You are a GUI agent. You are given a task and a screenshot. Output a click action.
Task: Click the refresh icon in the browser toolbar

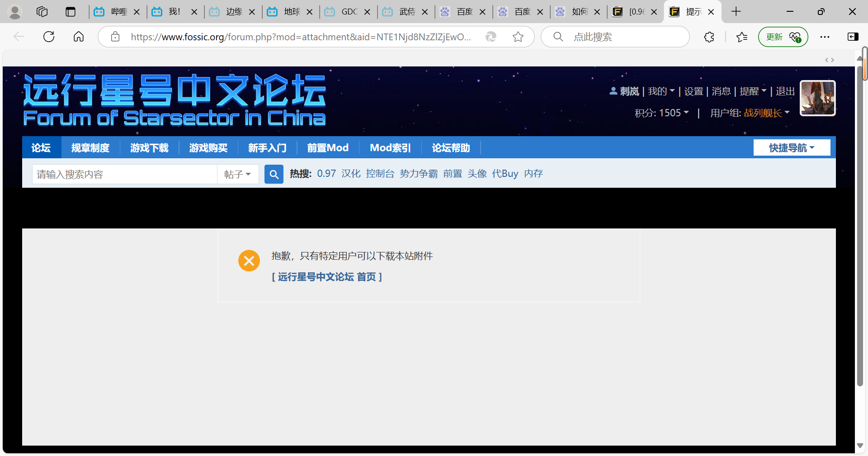[x=48, y=37]
